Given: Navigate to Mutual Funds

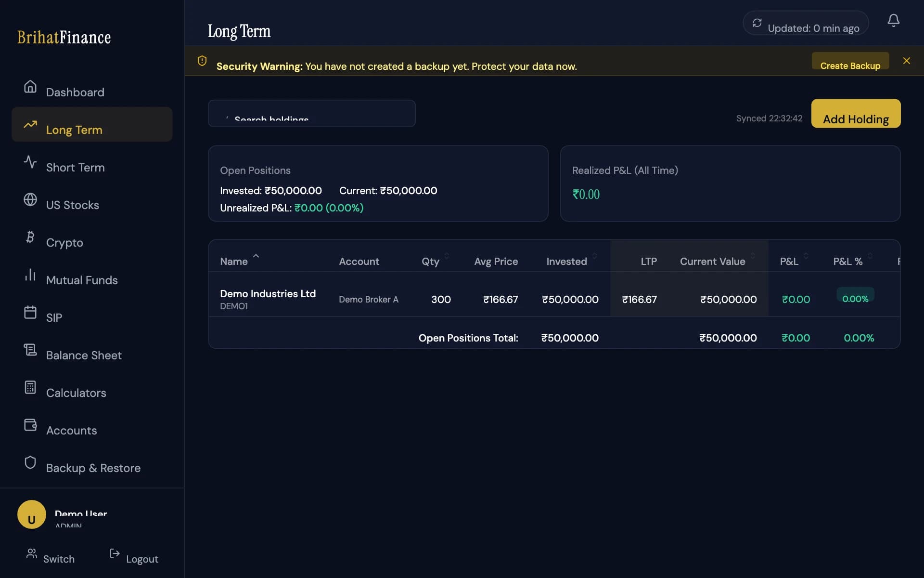Looking at the screenshot, I should pos(92,275).
